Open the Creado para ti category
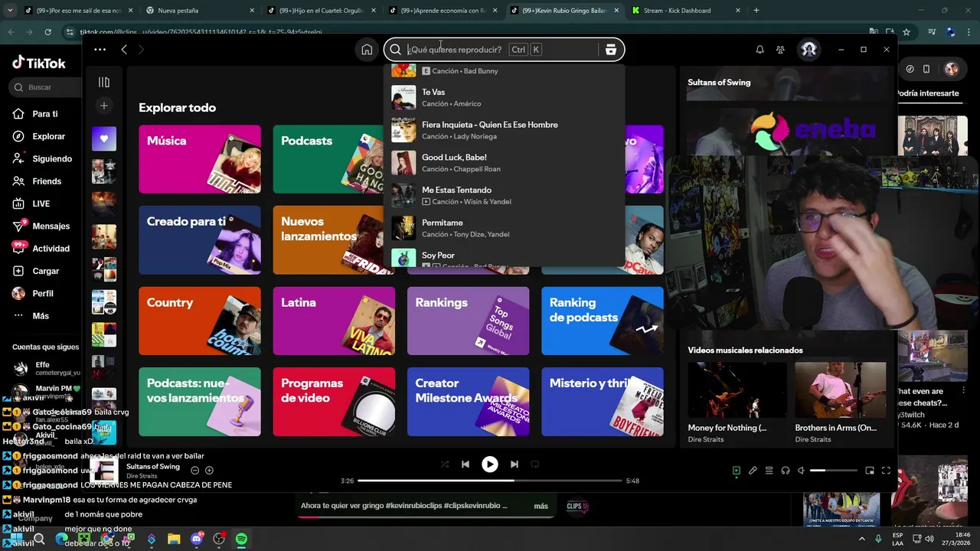The image size is (980, 551). tap(200, 240)
